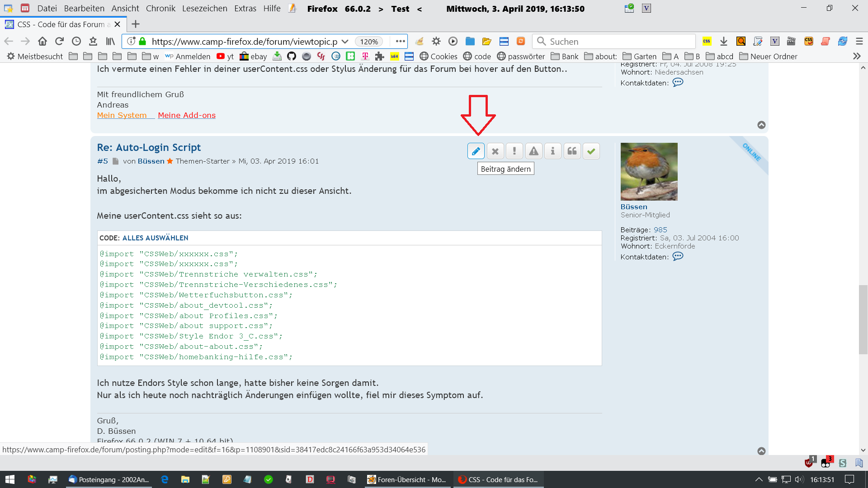Open the Extras menu
Viewport: 868px width, 488px height.
(245, 9)
